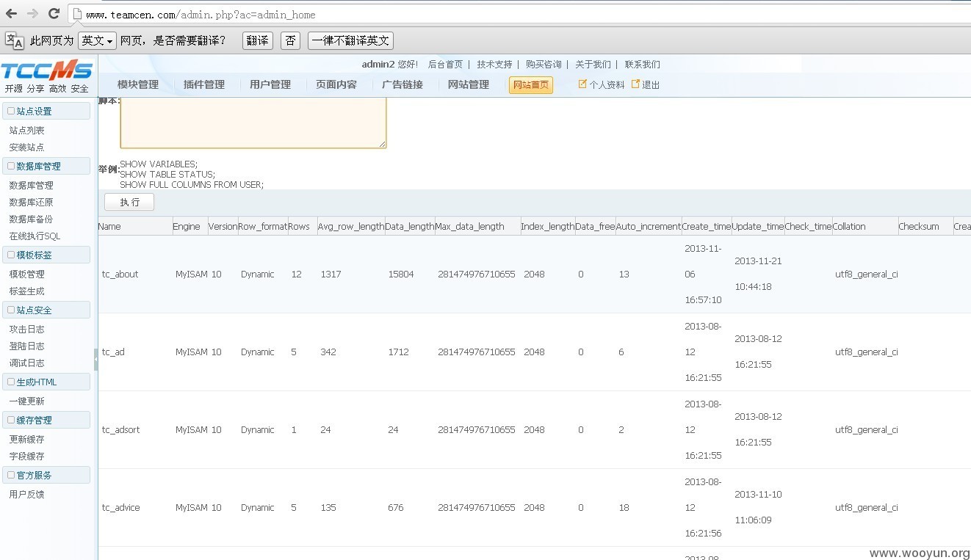
Task: Collapse the 模板标签 sidebar section
Action: click(x=46, y=255)
